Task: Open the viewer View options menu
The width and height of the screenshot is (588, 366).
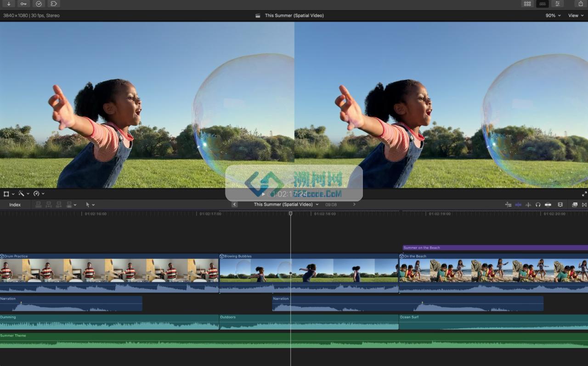Action: (576, 16)
